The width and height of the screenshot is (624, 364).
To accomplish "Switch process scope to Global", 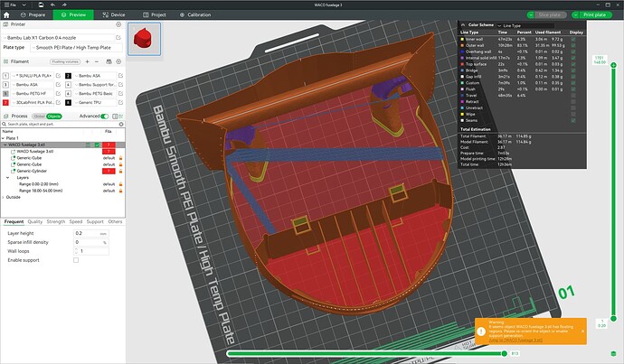I will pos(39,116).
